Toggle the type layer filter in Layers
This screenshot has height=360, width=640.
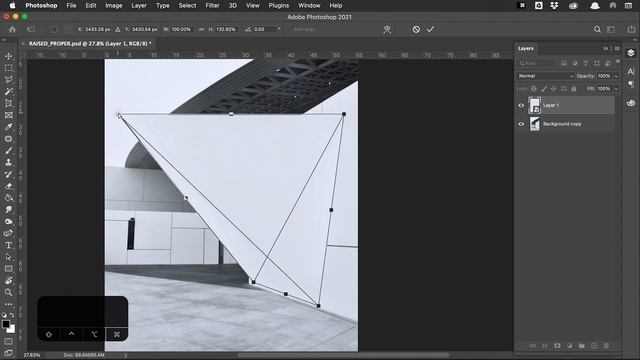pyautogui.click(x=586, y=63)
